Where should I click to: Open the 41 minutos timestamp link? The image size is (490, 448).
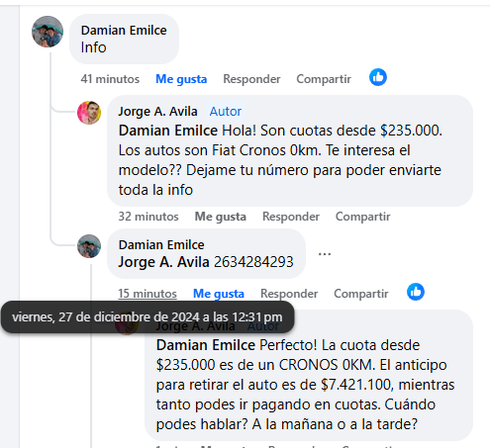(110, 79)
